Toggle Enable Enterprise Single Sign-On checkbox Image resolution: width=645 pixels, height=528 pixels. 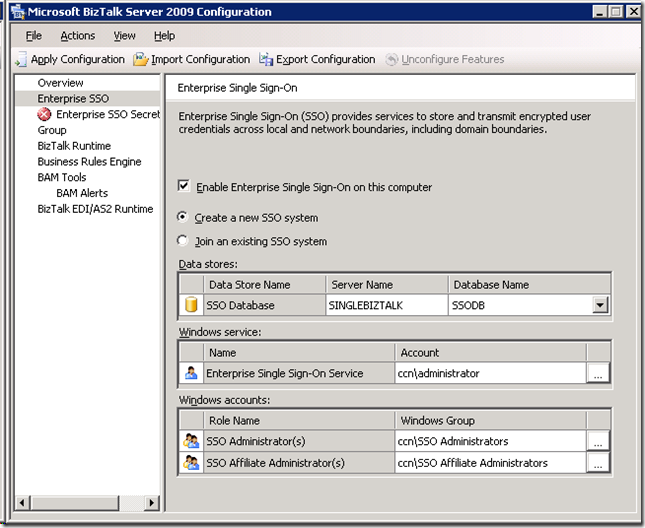[183, 186]
